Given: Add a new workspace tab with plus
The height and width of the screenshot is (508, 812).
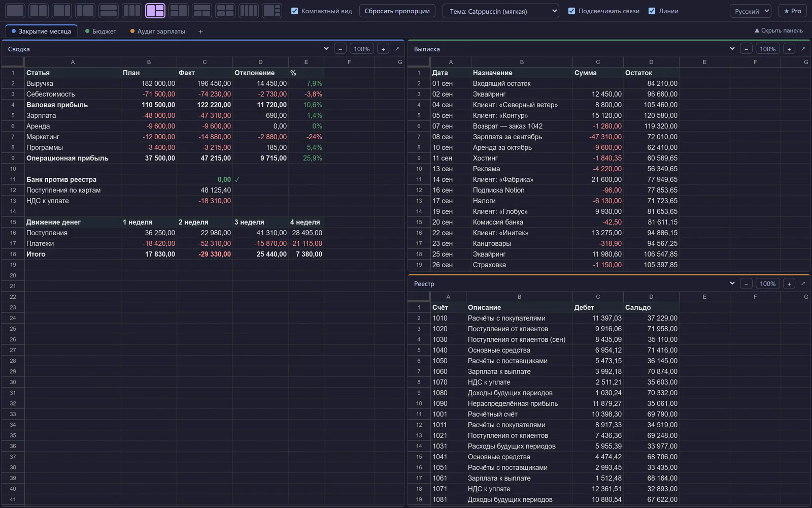Looking at the screenshot, I should coord(200,31).
